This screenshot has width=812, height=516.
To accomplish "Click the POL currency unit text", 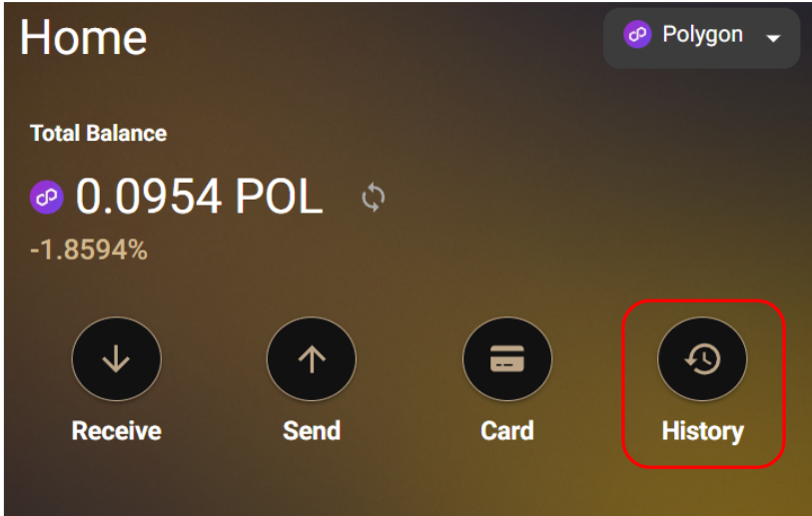I will (x=279, y=197).
